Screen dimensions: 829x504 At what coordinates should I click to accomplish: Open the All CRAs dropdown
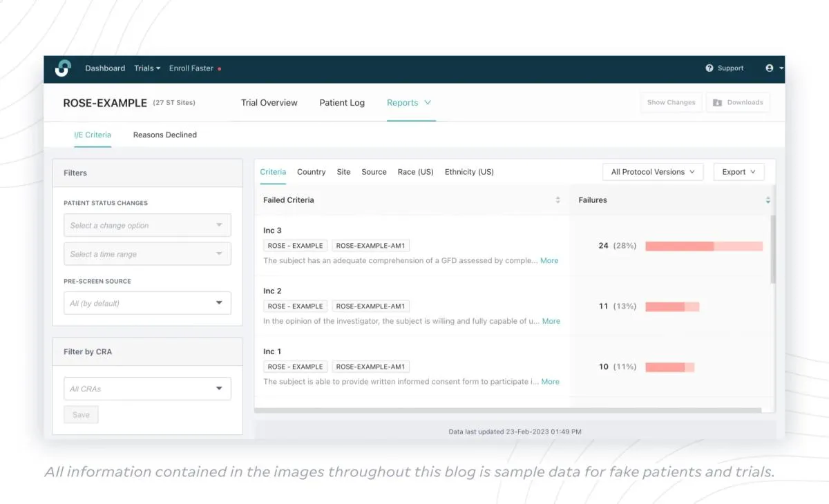point(147,389)
